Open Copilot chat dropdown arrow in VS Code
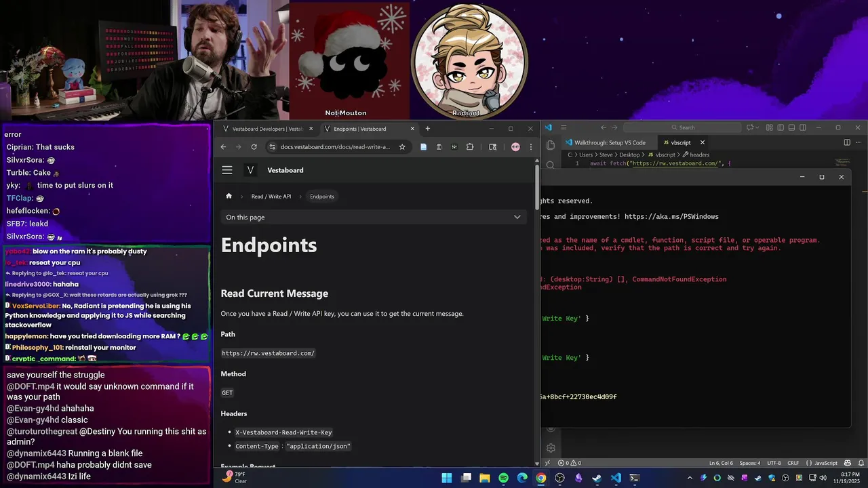Image resolution: width=868 pixels, height=488 pixels. pyautogui.click(x=758, y=127)
